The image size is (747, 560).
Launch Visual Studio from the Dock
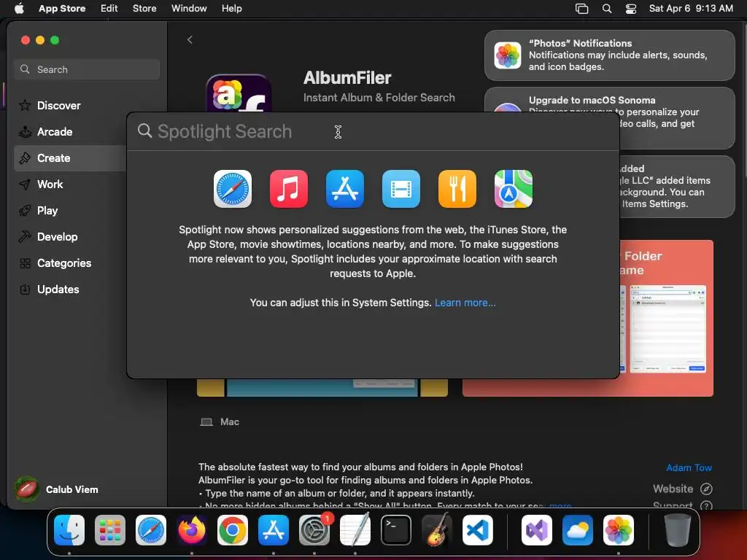[537, 530]
